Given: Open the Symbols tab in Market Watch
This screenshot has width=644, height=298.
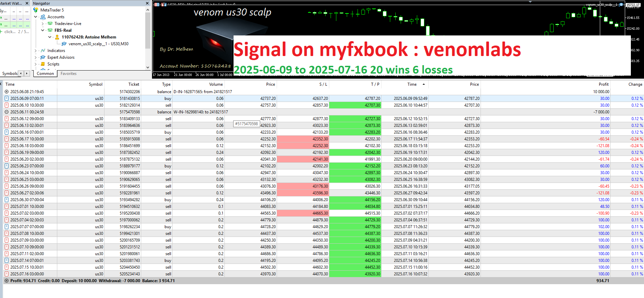Looking at the screenshot, I should pyautogui.click(x=9, y=74).
